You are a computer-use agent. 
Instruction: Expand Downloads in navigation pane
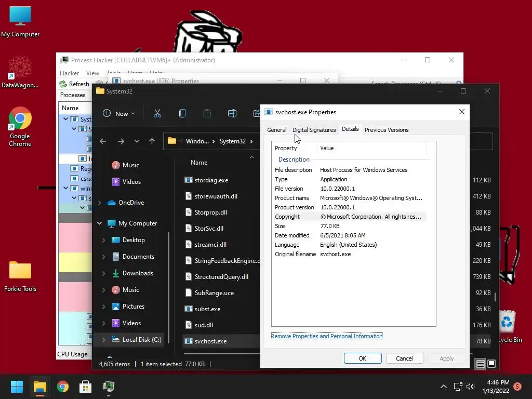(x=103, y=273)
